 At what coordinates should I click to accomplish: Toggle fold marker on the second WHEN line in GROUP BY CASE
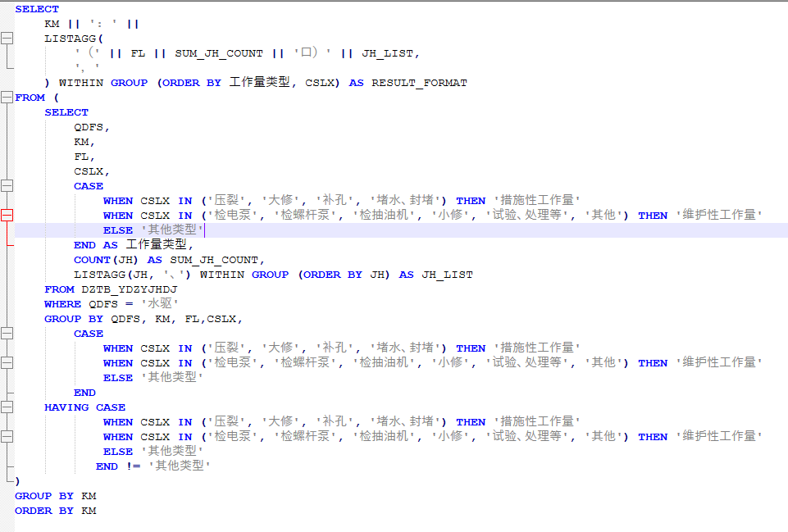[7, 363]
